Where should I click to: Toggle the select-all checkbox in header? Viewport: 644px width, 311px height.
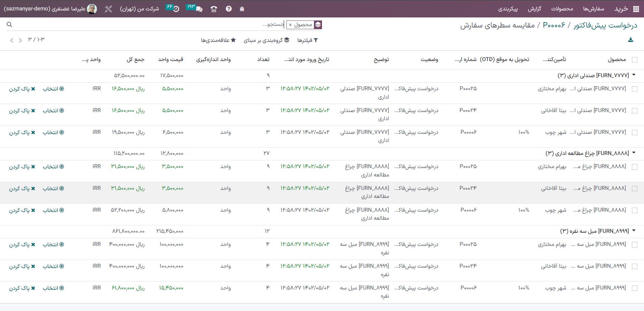tap(634, 60)
